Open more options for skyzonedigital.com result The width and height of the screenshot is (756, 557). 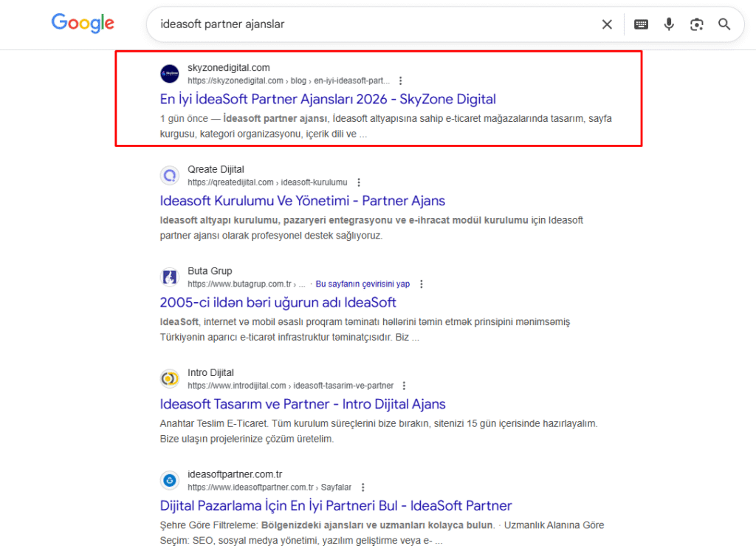[x=400, y=81]
